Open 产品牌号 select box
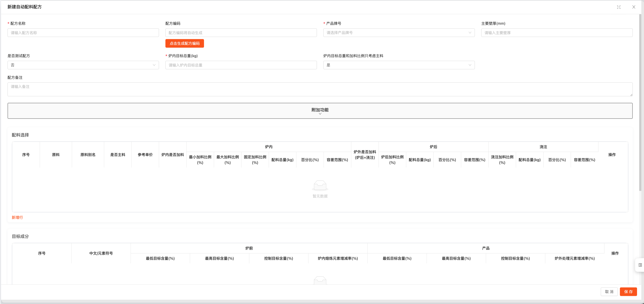 [399, 33]
